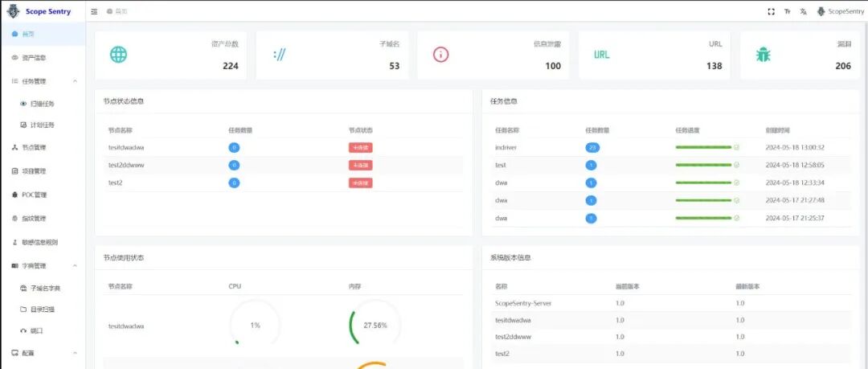Viewport: 868px width, 369px height.
Task: Open the font size switcher icon
Action: click(x=787, y=11)
